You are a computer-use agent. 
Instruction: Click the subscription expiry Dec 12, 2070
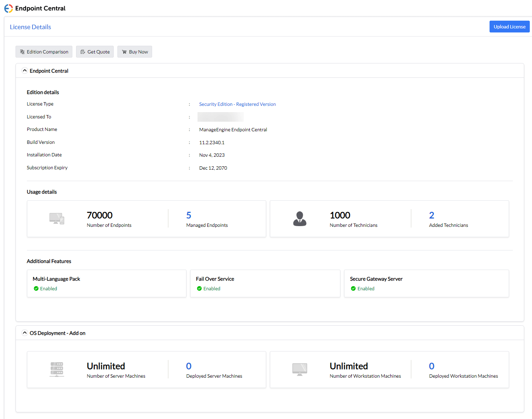(213, 168)
